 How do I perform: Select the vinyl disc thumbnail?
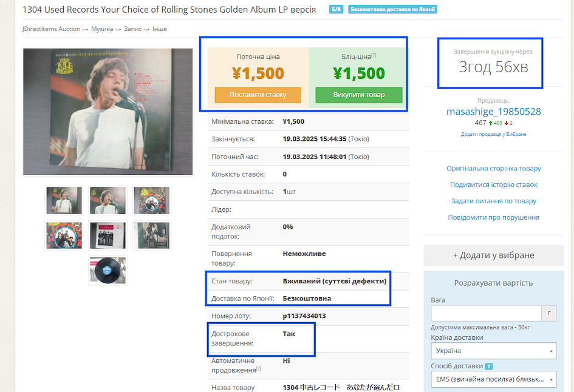tap(108, 271)
